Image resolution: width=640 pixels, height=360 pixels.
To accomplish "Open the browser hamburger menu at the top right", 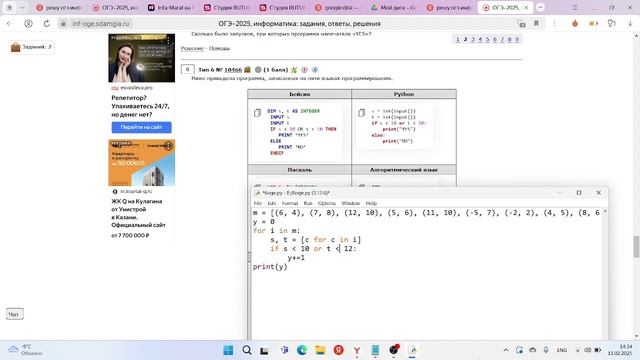I will pyautogui.click(x=575, y=7).
